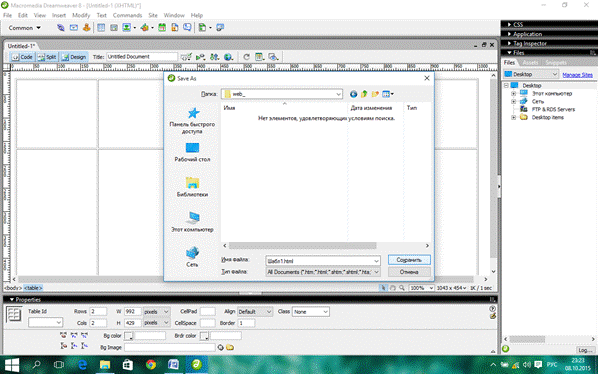Click the File Management icon
The height and width of the screenshot is (374, 598).
(214, 57)
